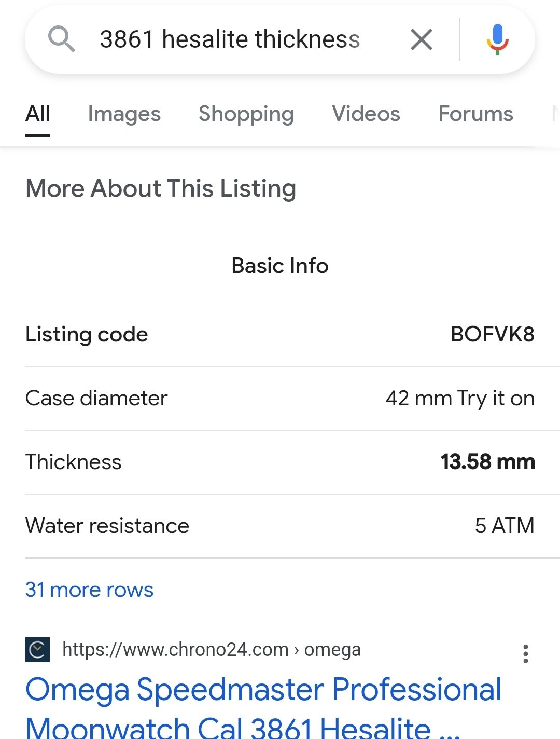Click the 13.58 mm thickness value
This screenshot has width=560, height=739.
[487, 462]
